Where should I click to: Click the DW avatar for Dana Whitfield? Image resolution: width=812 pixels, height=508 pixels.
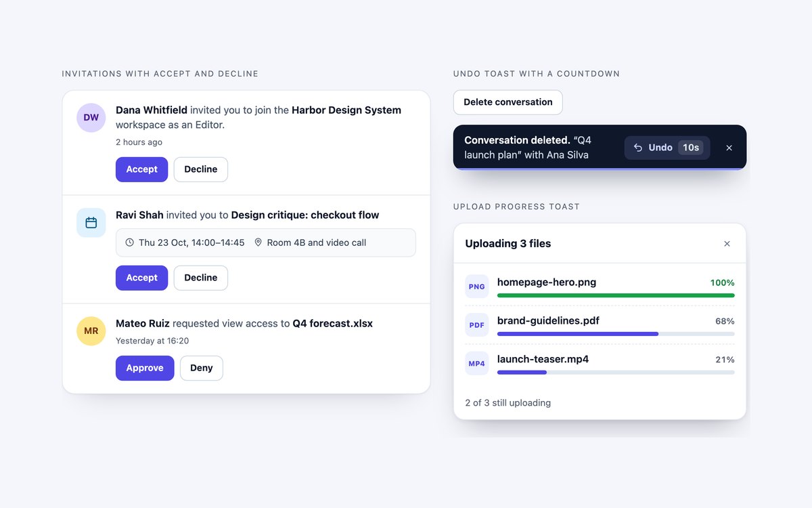(x=91, y=118)
